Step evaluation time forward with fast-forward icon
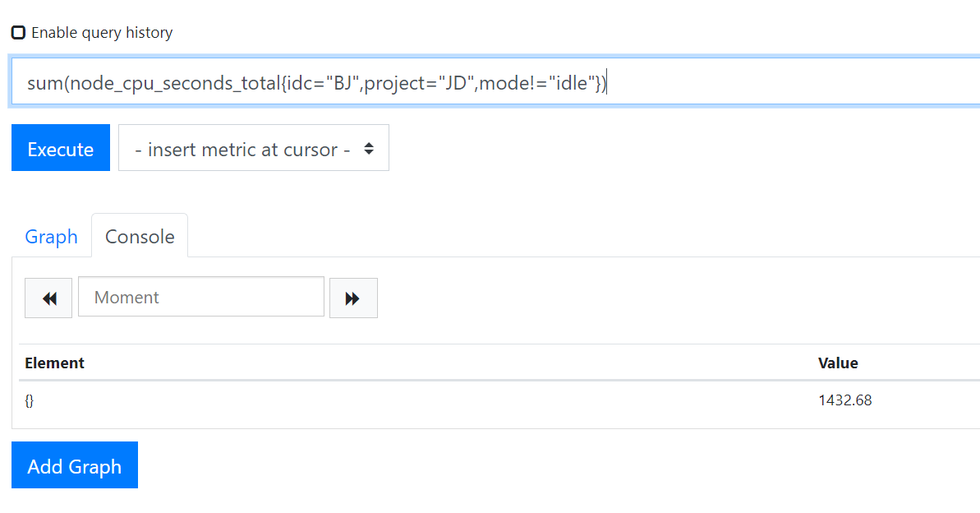 [353, 298]
